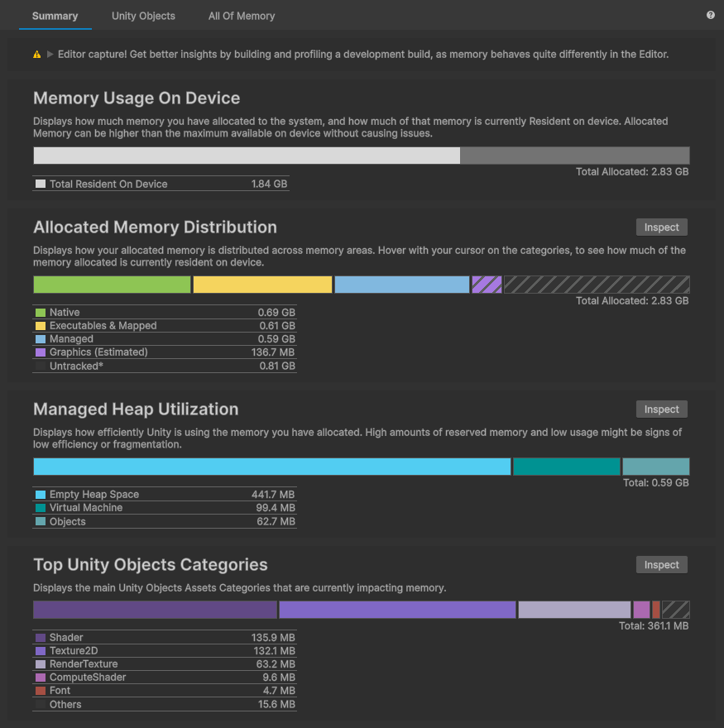Screen dimensions: 724x728
Task: Click the Total: 361.1 MB label
Action: coord(654,626)
